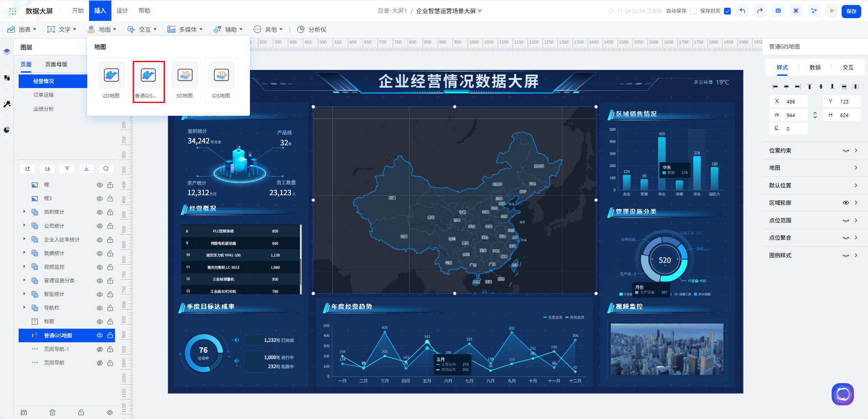This screenshot has width=868, height=419.
Task: Move selected layer down one level
Action: click(47, 169)
